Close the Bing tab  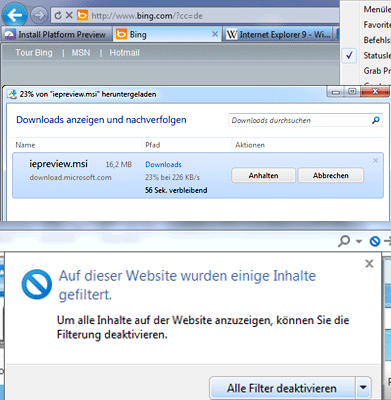215,34
